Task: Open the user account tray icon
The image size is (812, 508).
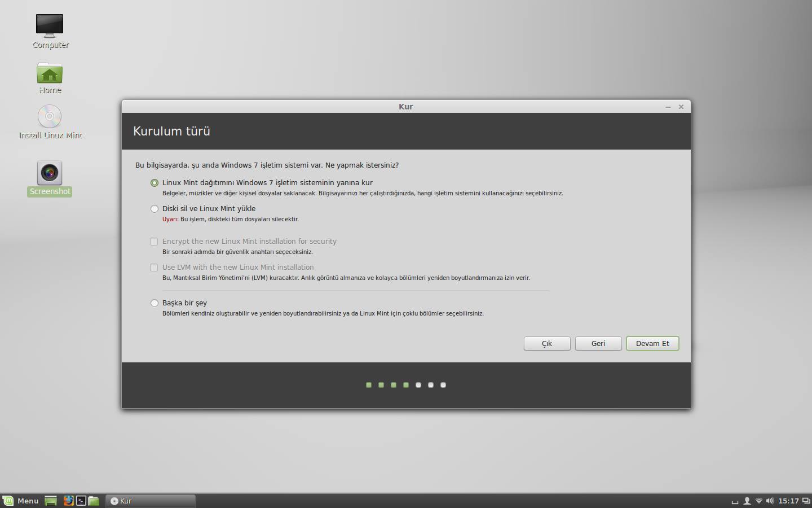Action: coord(747,501)
